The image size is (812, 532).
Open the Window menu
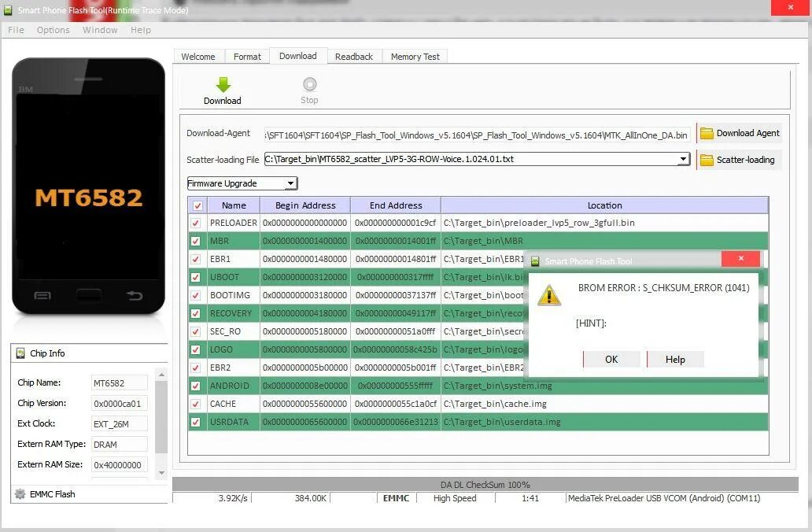tap(100, 30)
